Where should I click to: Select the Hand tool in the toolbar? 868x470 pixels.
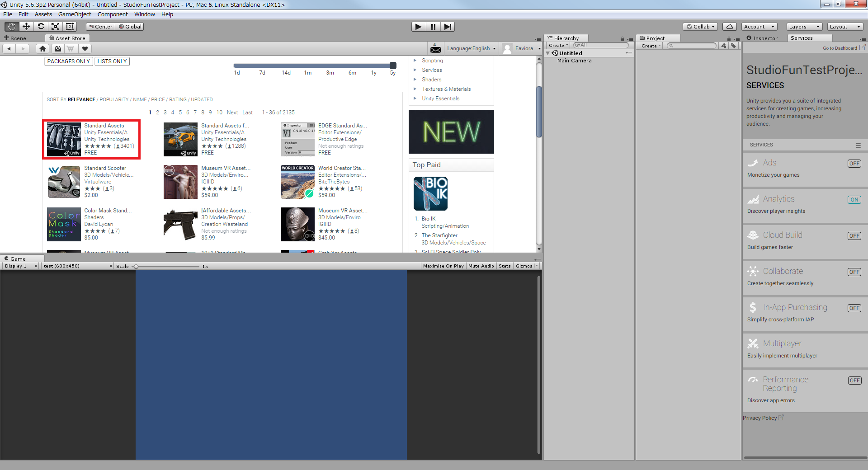click(x=12, y=27)
